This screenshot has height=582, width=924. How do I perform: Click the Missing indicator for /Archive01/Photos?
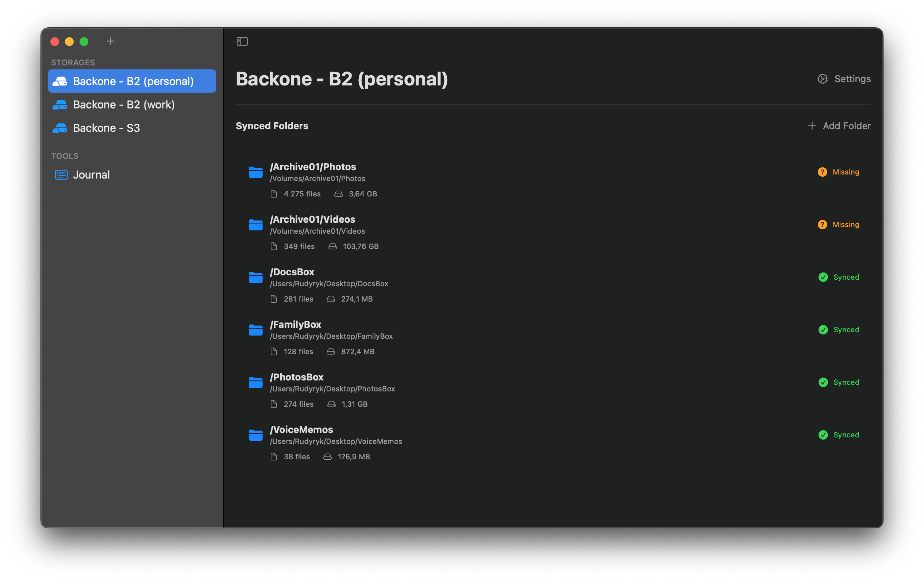823,172
